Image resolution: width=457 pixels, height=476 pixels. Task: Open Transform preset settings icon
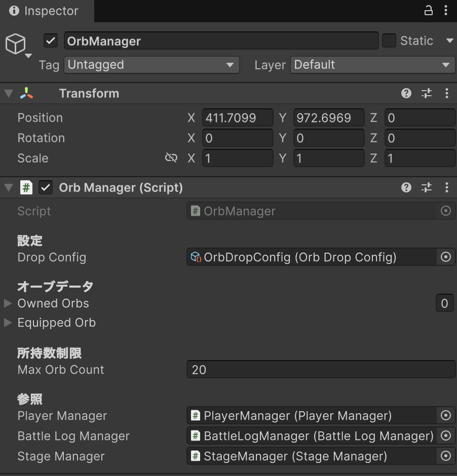(427, 93)
